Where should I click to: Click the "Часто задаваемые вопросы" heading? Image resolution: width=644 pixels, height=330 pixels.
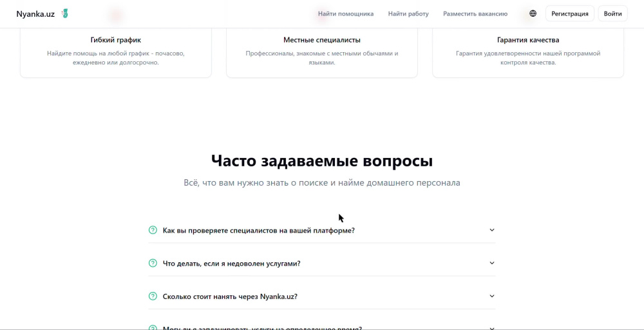(322, 160)
